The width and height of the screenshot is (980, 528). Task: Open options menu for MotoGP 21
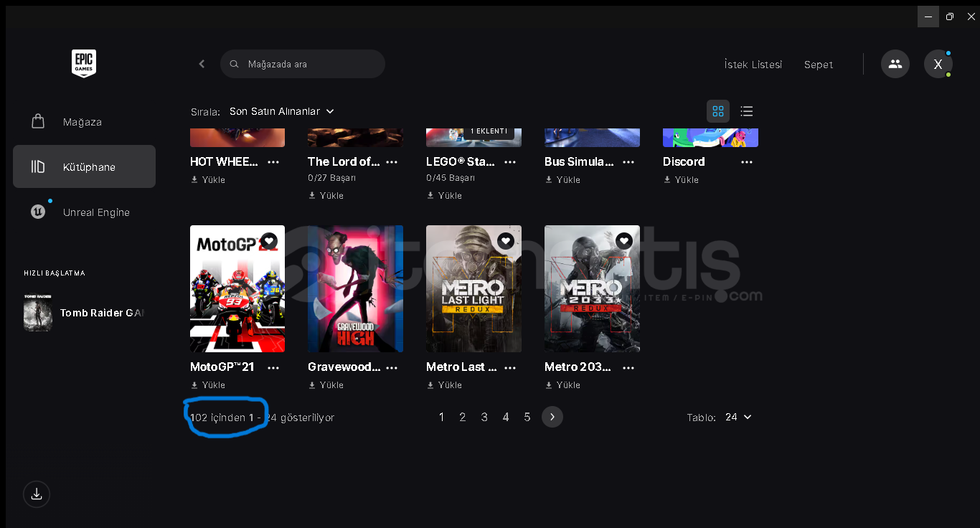[x=273, y=367]
